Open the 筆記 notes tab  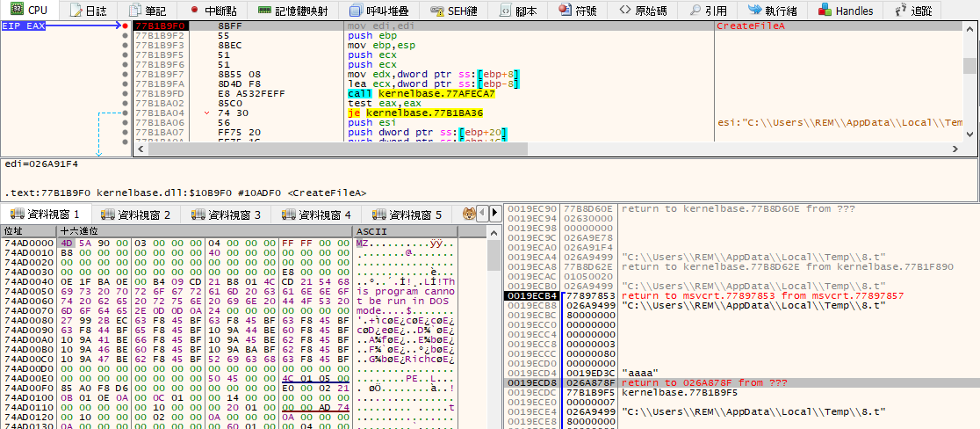(x=147, y=10)
